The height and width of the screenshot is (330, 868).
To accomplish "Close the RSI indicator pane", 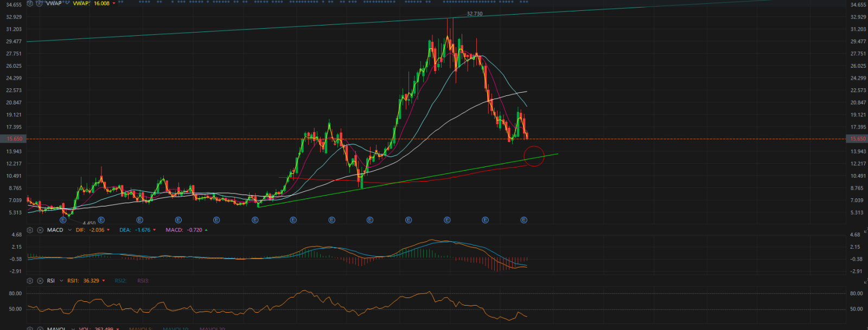I will click(x=40, y=281).
